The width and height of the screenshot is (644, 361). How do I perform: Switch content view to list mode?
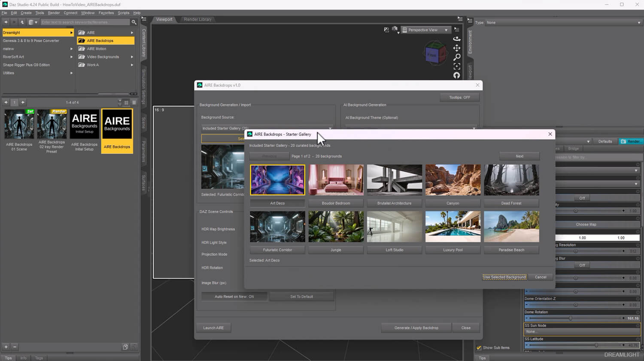point(134,103)
